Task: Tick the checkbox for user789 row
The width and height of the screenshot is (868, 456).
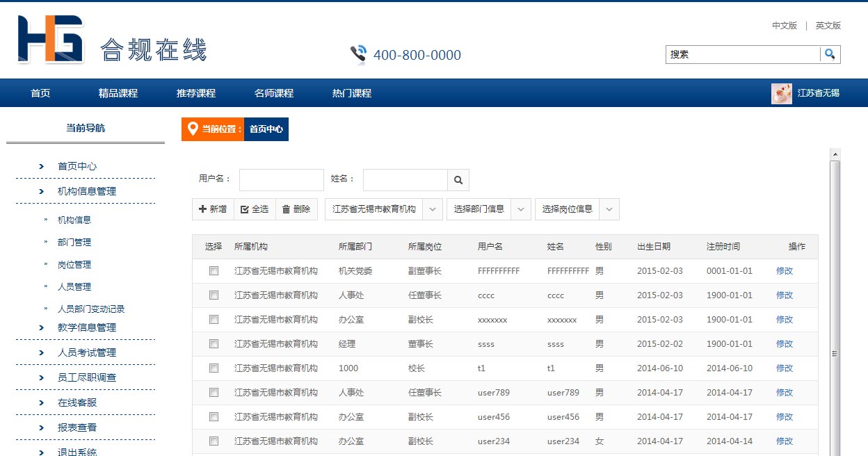Action: (x=214, y=393)
